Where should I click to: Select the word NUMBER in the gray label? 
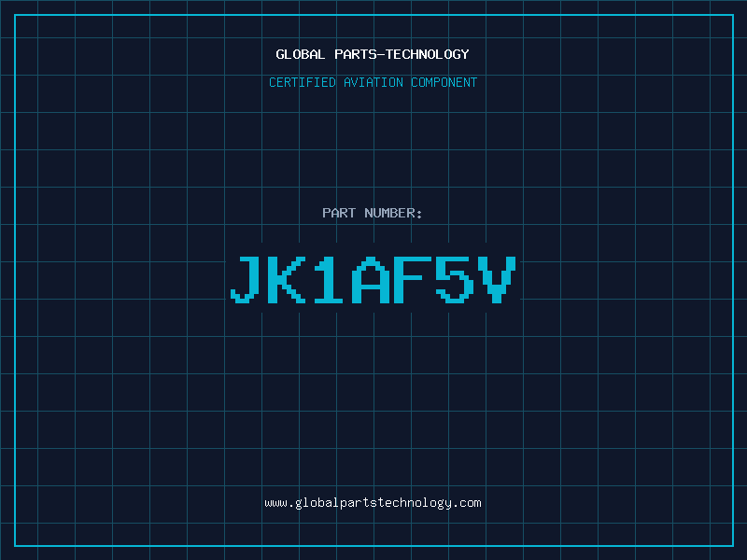click(389, 213)
